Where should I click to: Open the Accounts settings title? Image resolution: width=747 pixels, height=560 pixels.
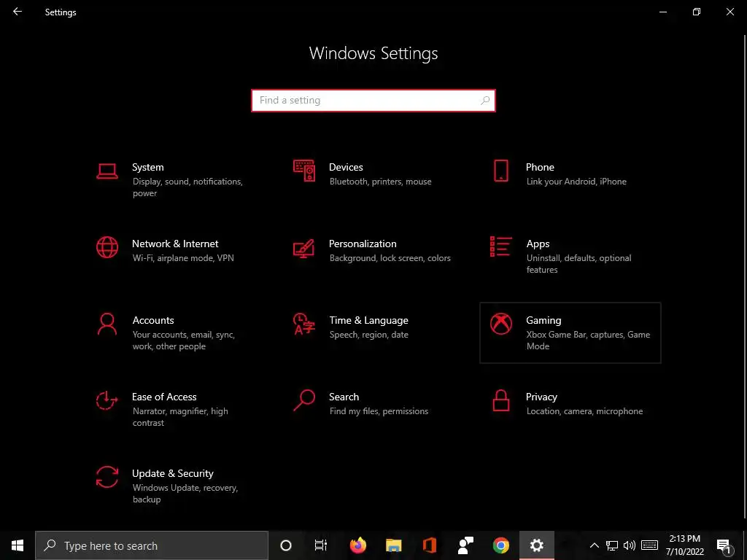153,321
